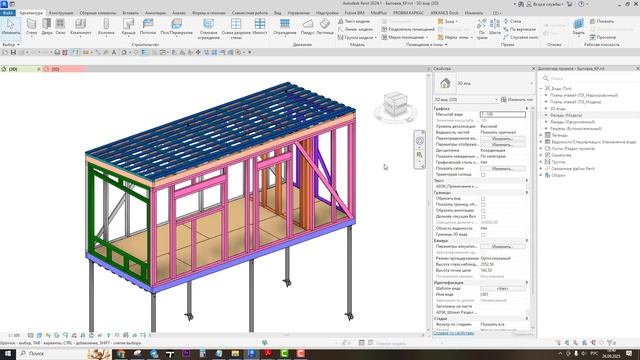Select the Схема разрезки стены (Curtain grid) tool
This screenshot has width=640, height=360.
pos(236,29)
